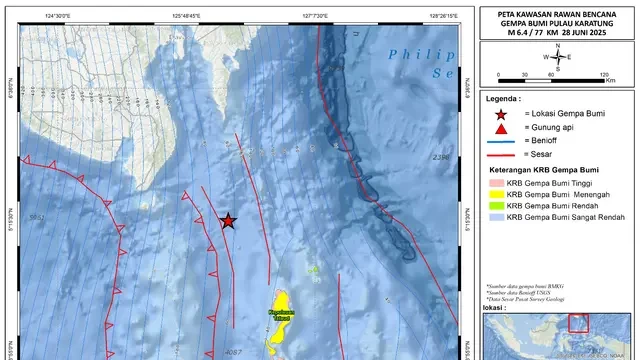The width and height of the screenshot is (640, 360).
Task: Click the green KRB Gempa Bumi Rendah swatch
Action: point(497,206)
